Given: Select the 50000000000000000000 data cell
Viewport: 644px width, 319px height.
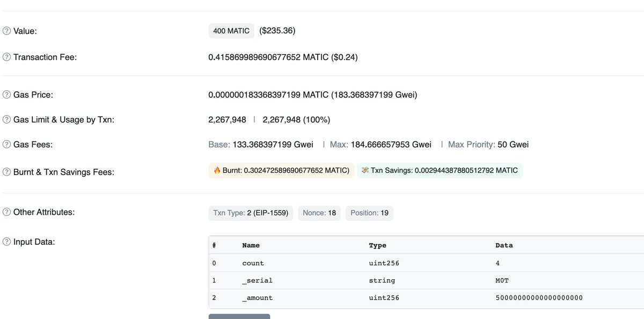Looking at the screenshot, I should click(539, 298).
